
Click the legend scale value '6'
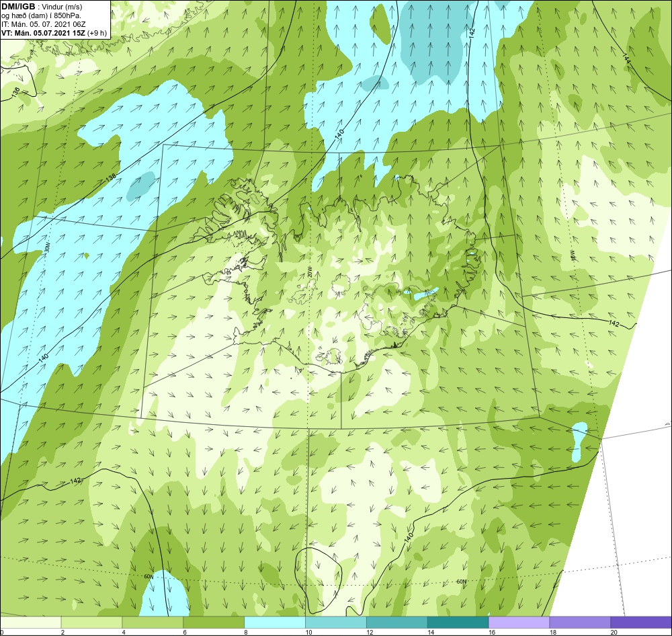[184, 632]
